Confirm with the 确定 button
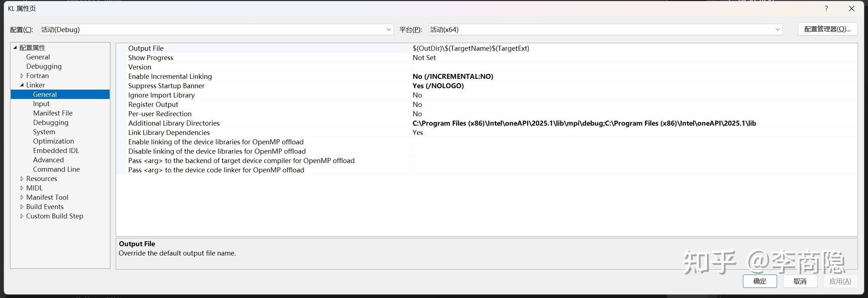This screenshot has width=868, height=298. click(x=759, y=281)
